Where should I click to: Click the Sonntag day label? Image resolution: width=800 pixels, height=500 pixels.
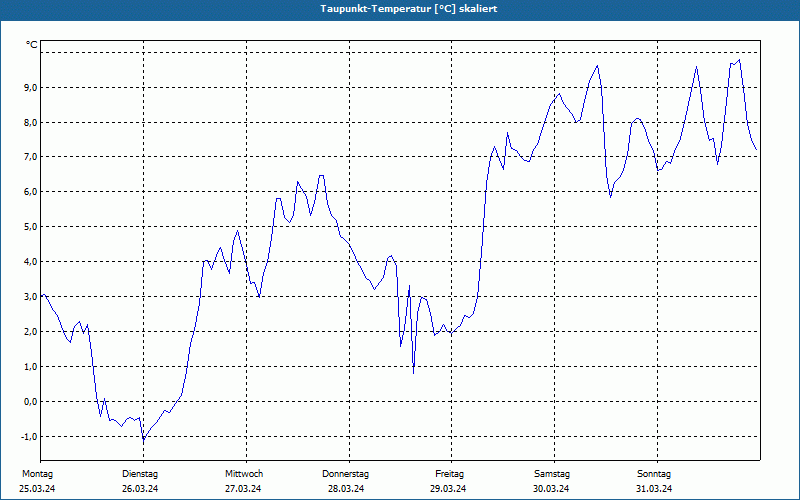coord(654,474)
